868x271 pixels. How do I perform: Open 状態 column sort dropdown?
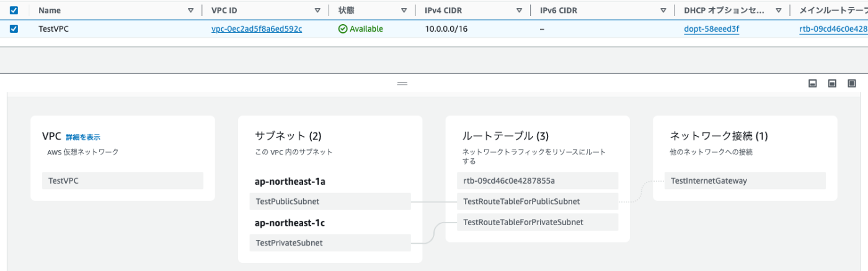tap(404, 11)
